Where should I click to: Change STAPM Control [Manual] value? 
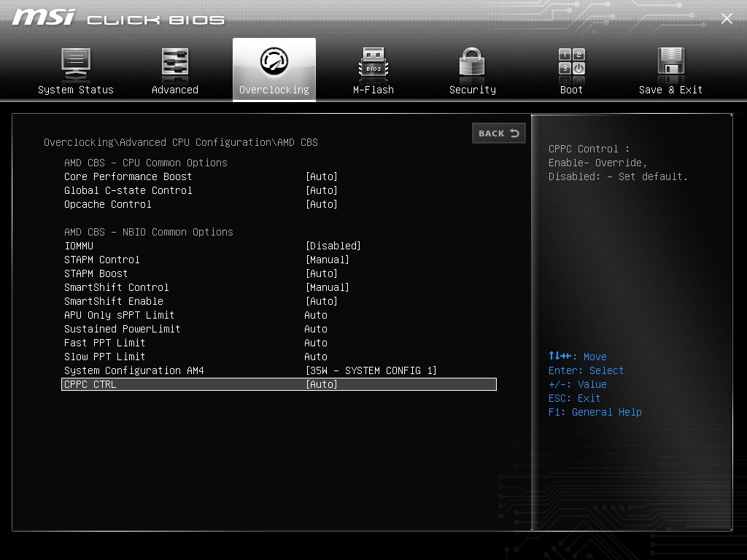click(328, 260)
